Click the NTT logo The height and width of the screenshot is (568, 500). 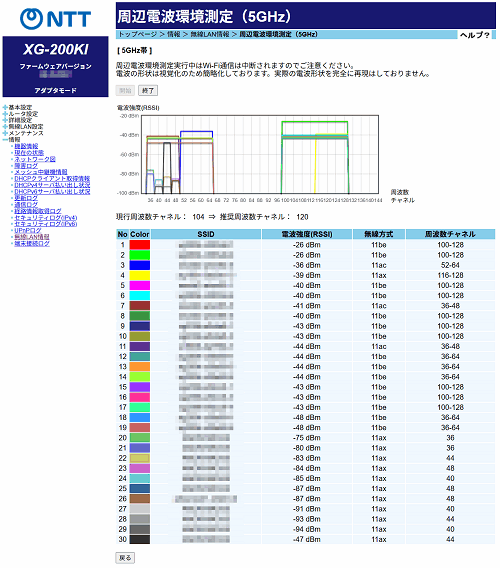click(55, 19)
